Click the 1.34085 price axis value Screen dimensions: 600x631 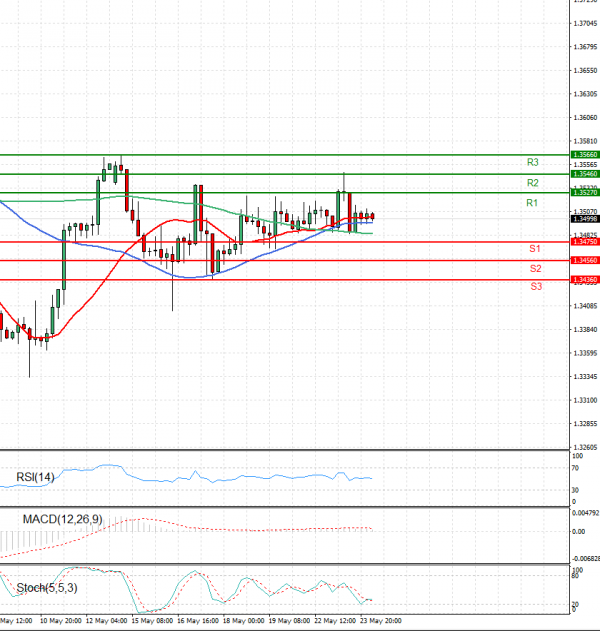585,306
